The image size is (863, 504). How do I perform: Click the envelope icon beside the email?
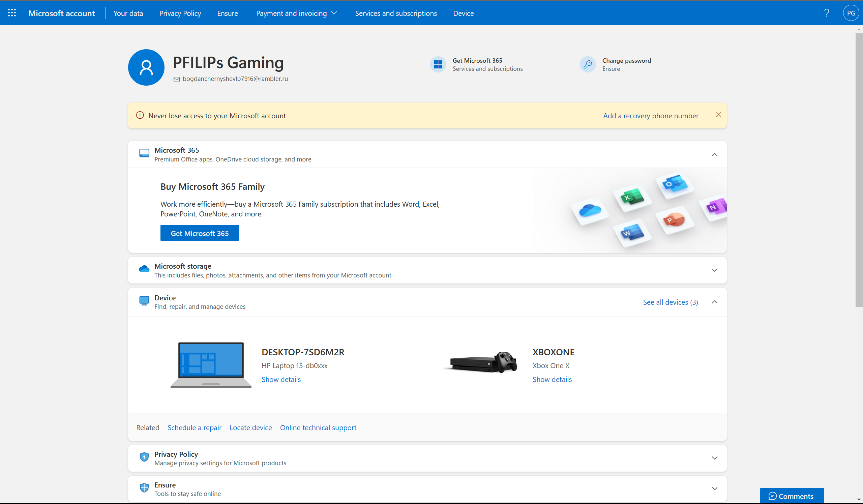pyautogui.click(x=177, y=79)
